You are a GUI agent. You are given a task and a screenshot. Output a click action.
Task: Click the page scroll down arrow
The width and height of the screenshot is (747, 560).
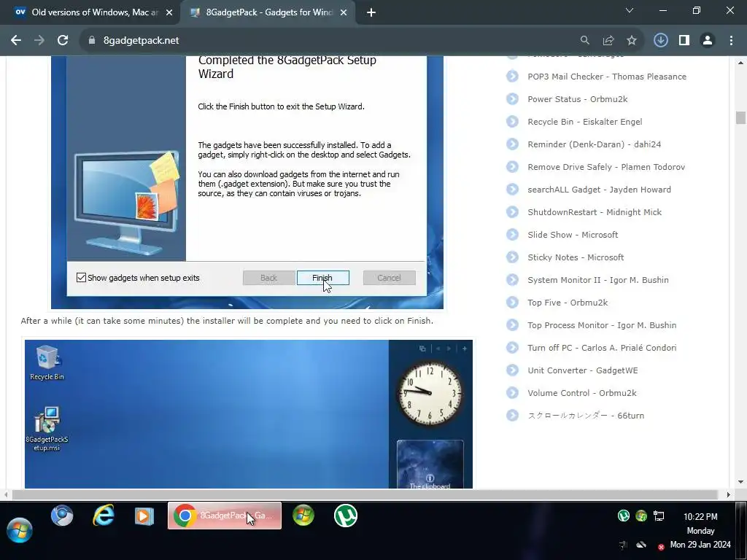pos(740,482)
